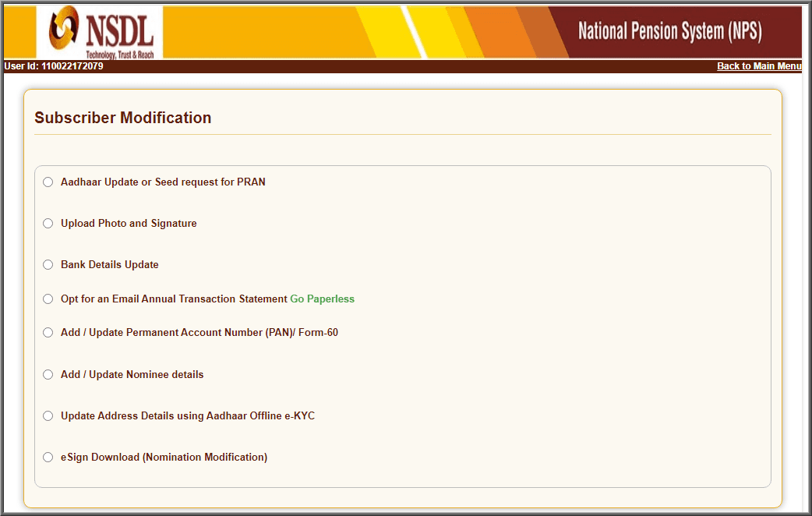Open the Back to Main Menu link
Image resolution: width=812 pixels, height=516 pixels.
tap(758, 65)
